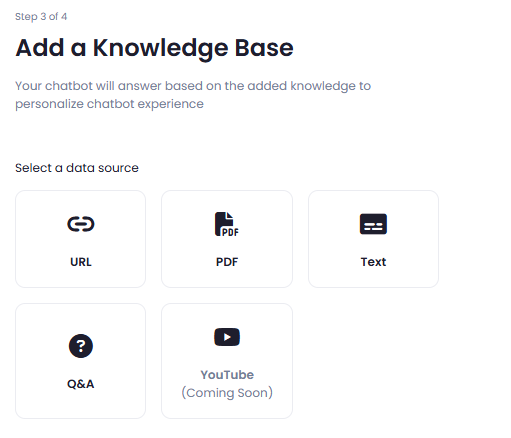Click the "Select a data source" label
Screen dimensions: 511x438
tap(77, 168)
